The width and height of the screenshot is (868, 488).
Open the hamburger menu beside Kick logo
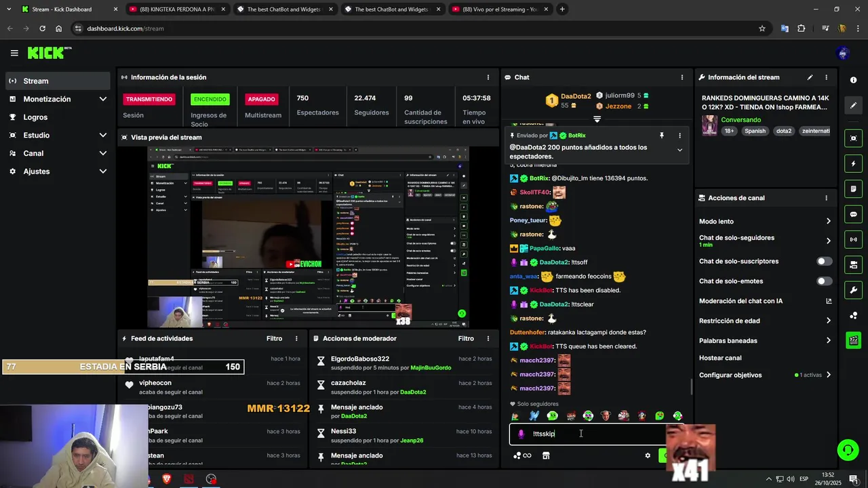pos(14,53)
